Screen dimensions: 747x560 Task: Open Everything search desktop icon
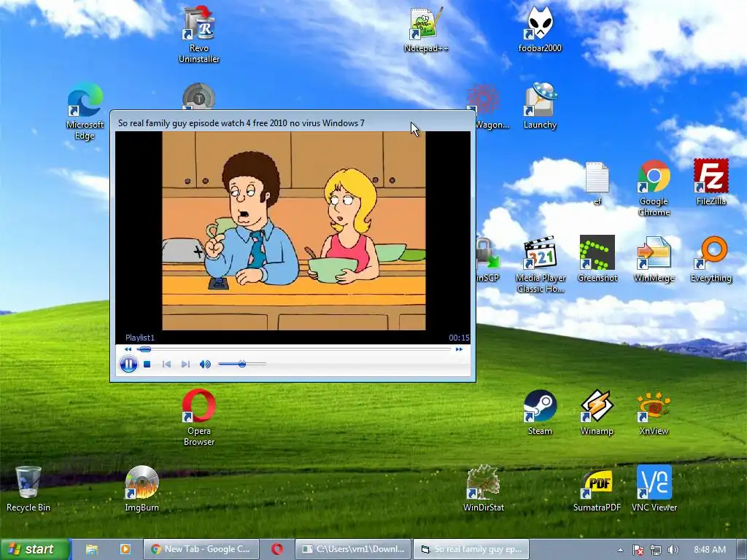pyautogui.click(x=711, y=259)
